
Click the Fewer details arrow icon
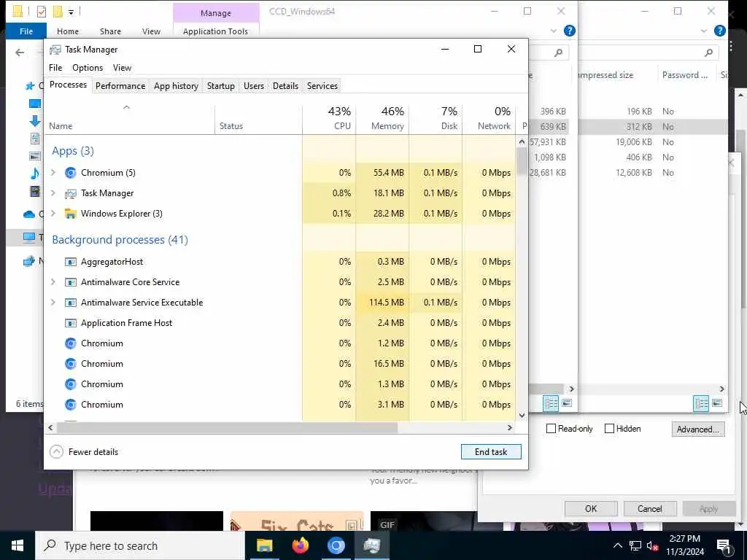click(x=56, y=451)
